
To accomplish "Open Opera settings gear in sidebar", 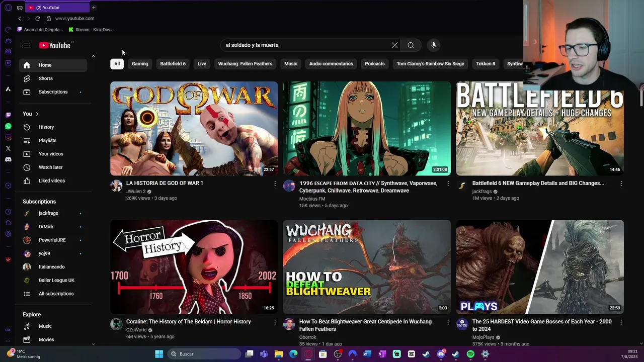I will click(8, 234).
